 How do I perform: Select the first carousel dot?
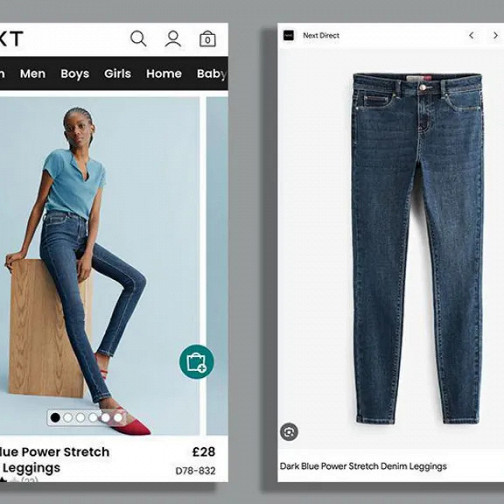[x=55, y=417]
